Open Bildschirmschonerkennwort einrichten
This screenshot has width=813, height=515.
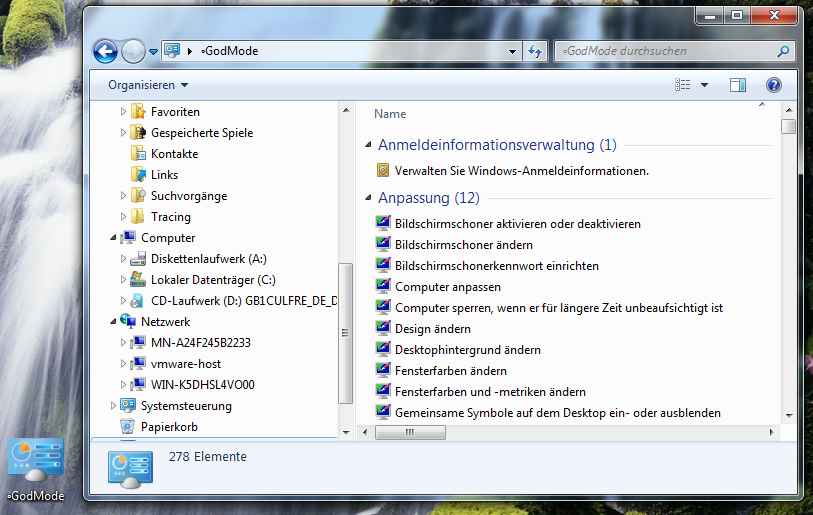point(497,266)
